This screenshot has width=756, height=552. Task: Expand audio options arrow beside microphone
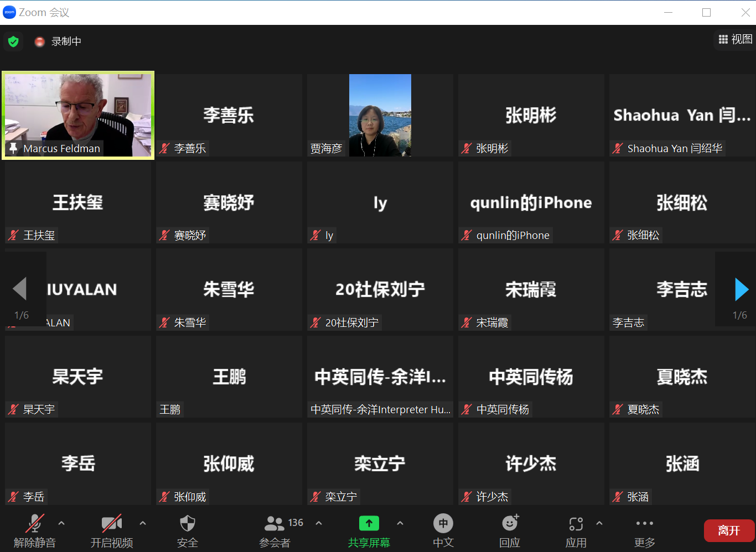(61, 523)
